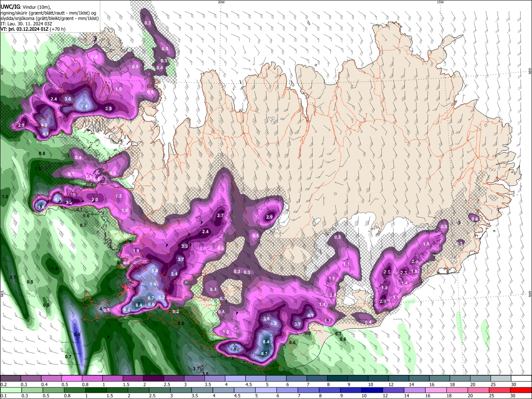
Task: Click the 3.4 value in the southwest
Action: [174, 274]
